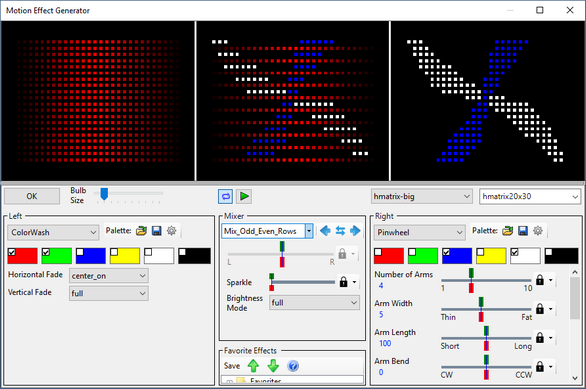Move favorite effect down with green arrow
Screen dimensions: 586x389
click(273, 366)
